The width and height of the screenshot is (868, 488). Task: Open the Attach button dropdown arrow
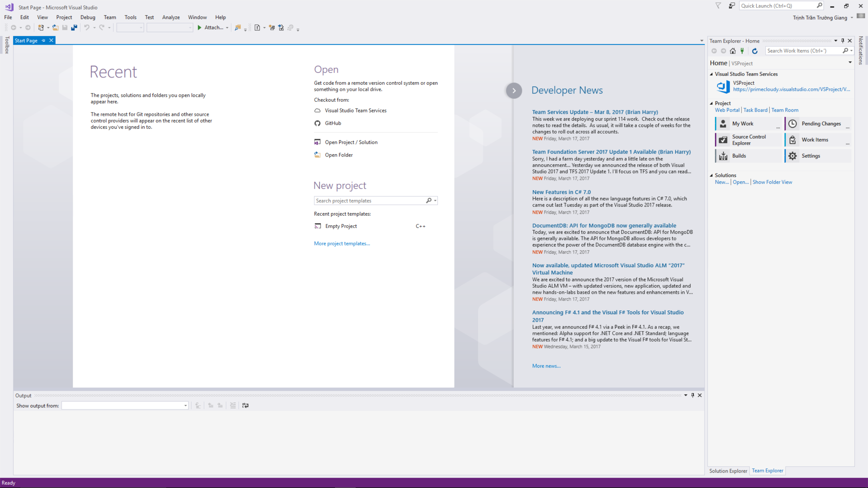227,28
